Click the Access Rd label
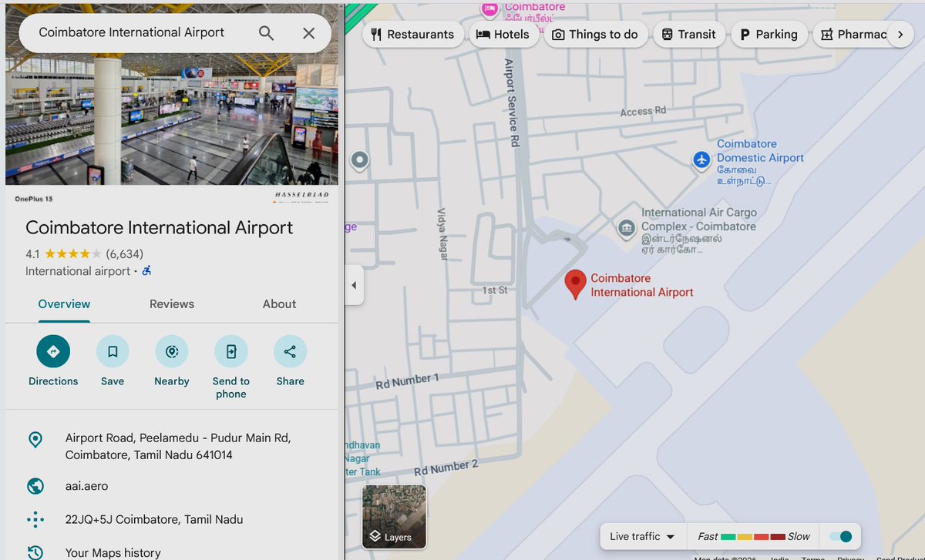This screenshot has width=925, height=560. tap(643, 111)
